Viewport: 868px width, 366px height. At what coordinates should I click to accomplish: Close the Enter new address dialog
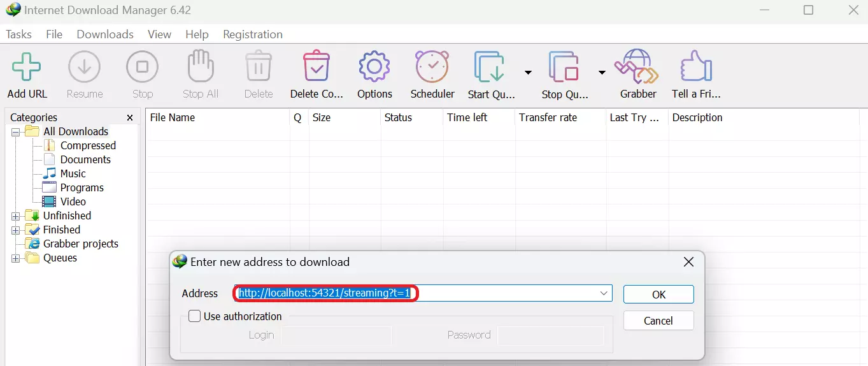click(688, 262)
